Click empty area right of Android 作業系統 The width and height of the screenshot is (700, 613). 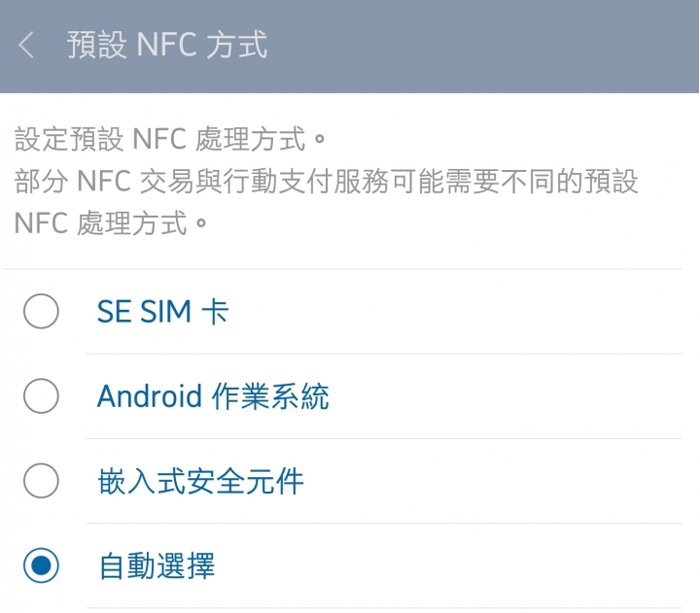tap(506, 396)
